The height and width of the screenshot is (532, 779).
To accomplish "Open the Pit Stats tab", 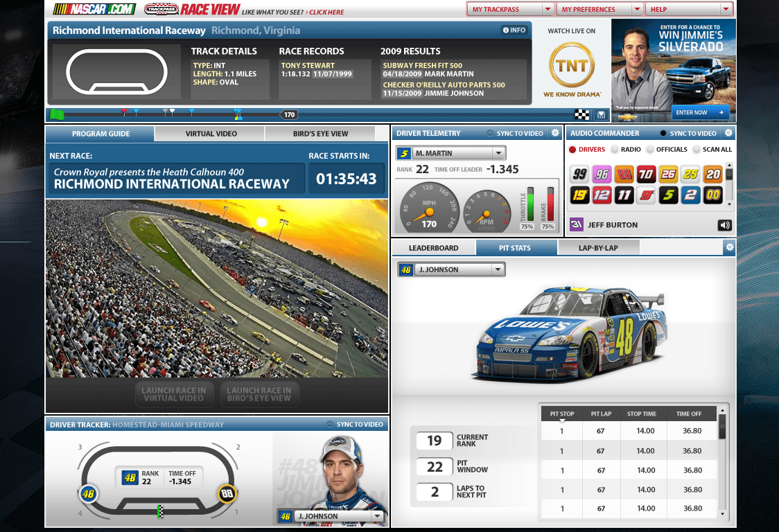I will [515, 248].
